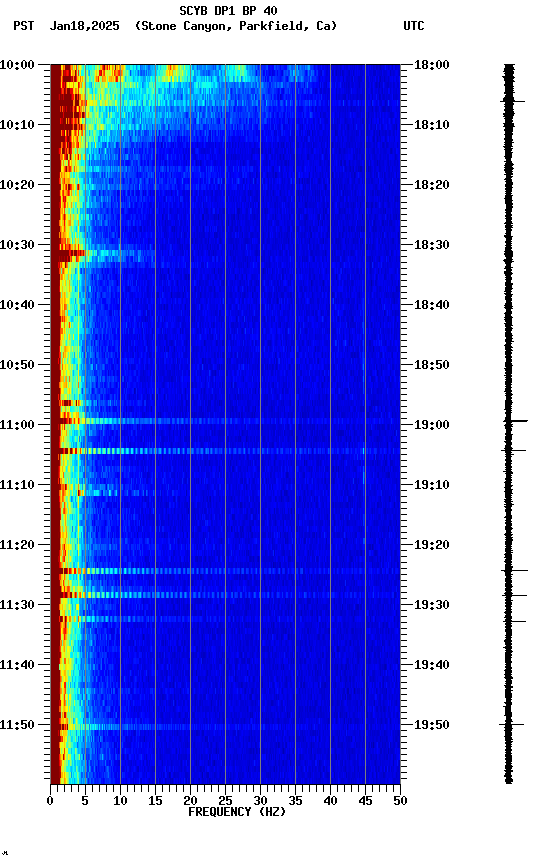
Task: Click the '10:30' PST time label
Action: 17,245
